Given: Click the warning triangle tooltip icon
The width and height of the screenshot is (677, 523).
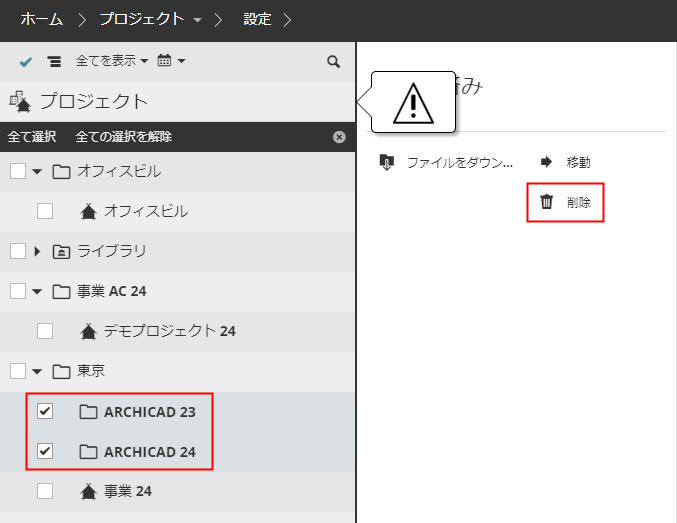Looking at the screenshot, I should pyautogui.click(x=413, y=103).
